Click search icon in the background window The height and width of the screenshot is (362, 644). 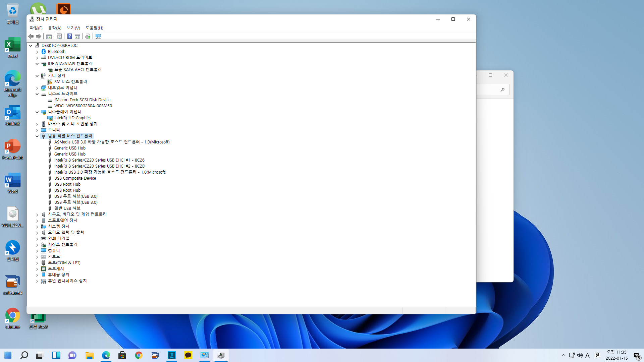pos(502,89)
